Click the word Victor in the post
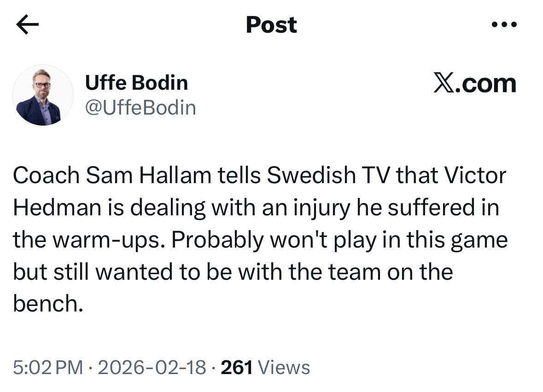 477,176
